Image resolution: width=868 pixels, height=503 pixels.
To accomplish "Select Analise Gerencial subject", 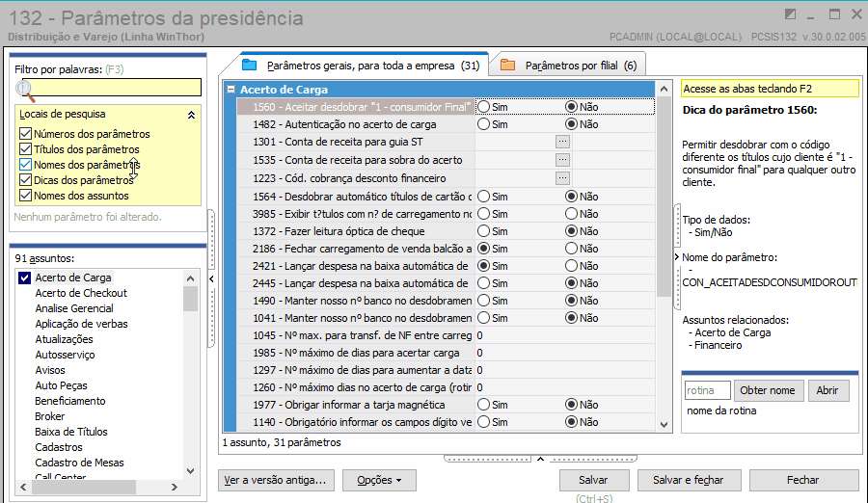I will [74, 308].
